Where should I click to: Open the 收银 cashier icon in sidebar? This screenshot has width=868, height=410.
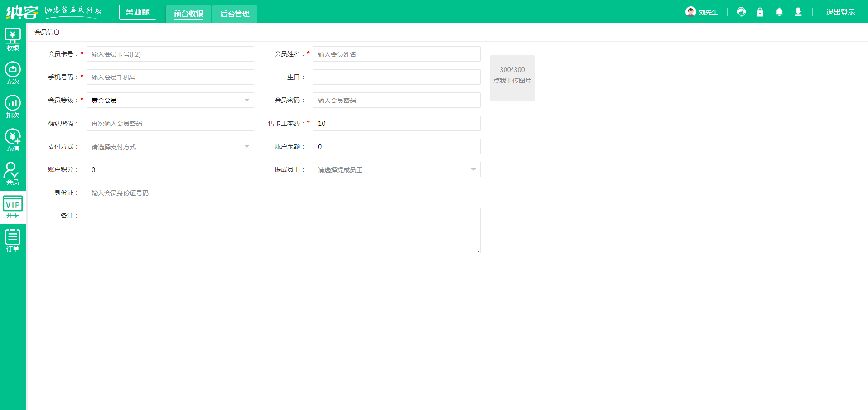click(x=13, y=39)
